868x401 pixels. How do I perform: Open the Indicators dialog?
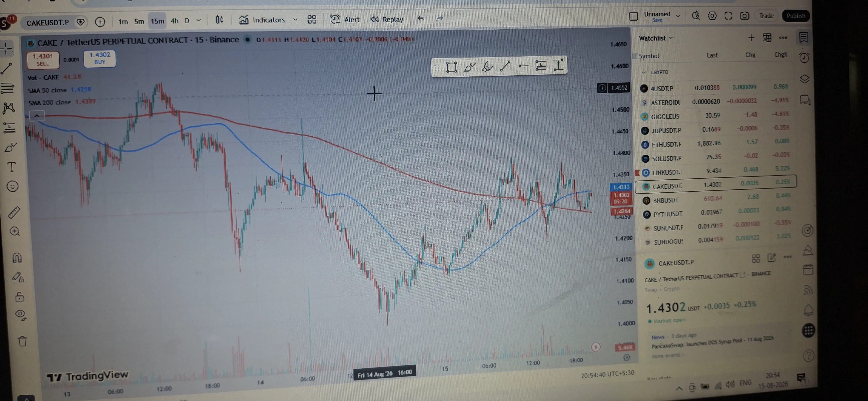coord(262,20)
